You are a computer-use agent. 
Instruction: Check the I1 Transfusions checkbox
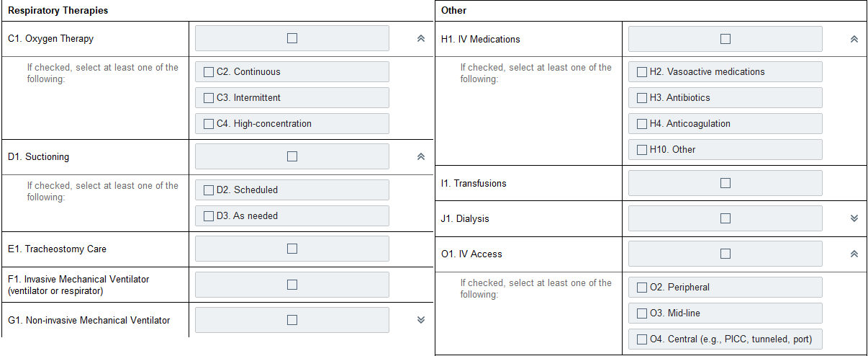[x=725, y=183]
